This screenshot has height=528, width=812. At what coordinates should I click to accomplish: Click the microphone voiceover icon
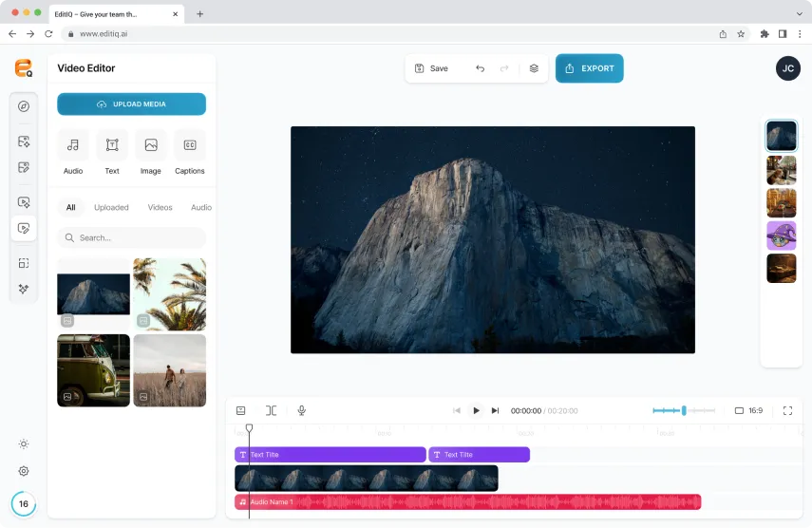[x=302, y=410]
